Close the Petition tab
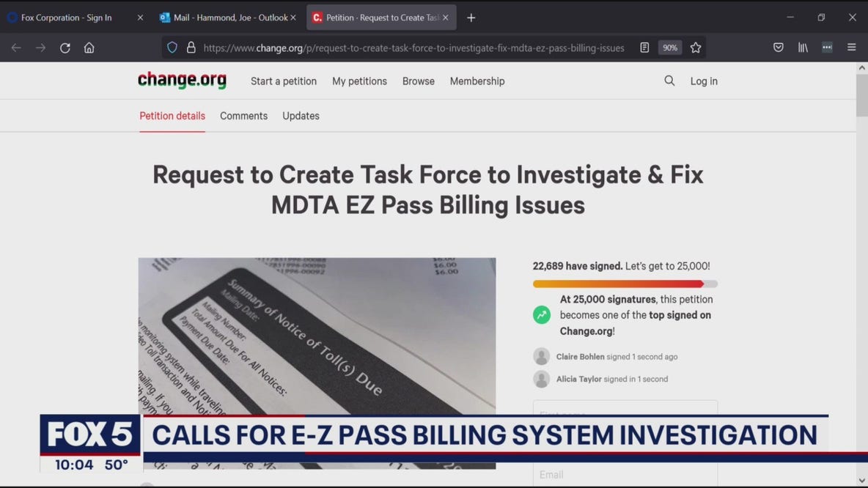 446,18
